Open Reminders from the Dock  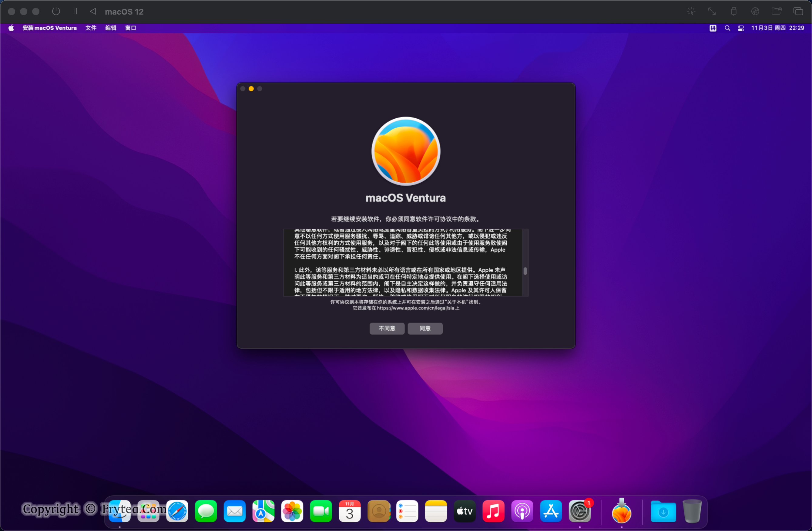(408, 511)
